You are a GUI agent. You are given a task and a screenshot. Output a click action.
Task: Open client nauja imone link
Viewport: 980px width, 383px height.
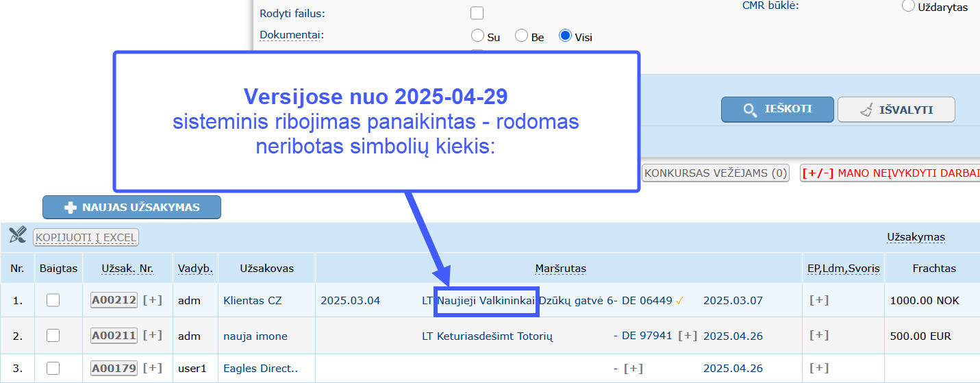pos(255,336)
